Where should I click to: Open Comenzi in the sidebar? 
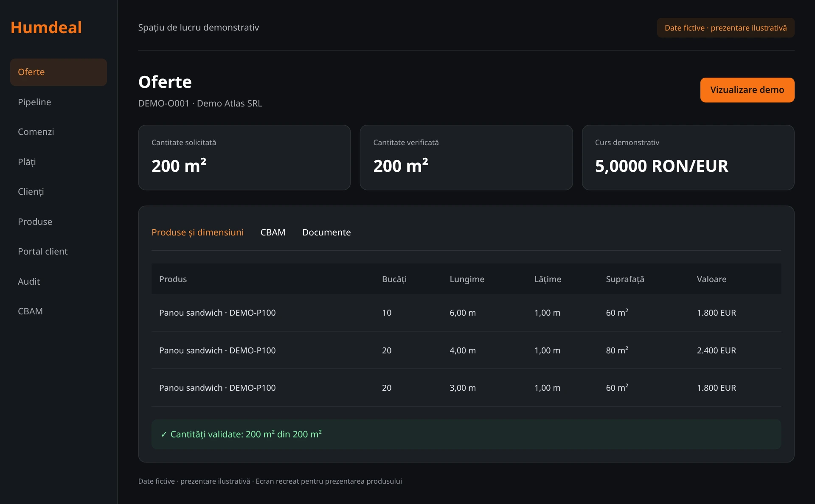tap(59, 132)
